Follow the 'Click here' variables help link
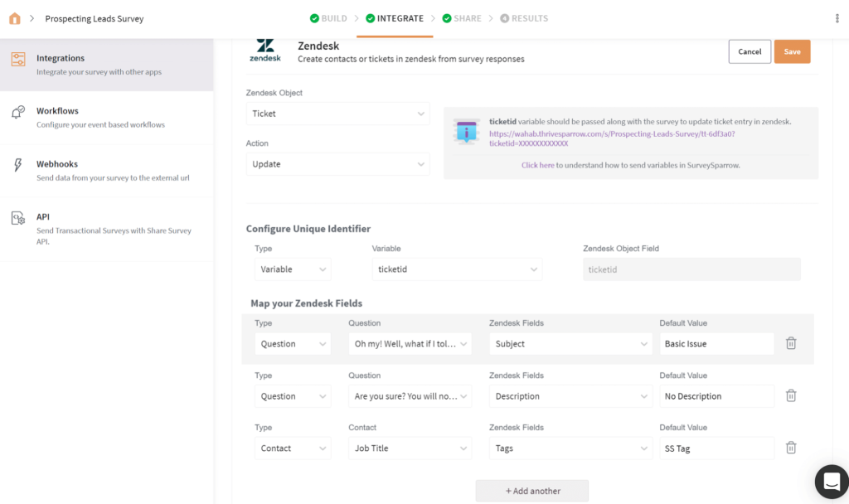 [537, 165]
